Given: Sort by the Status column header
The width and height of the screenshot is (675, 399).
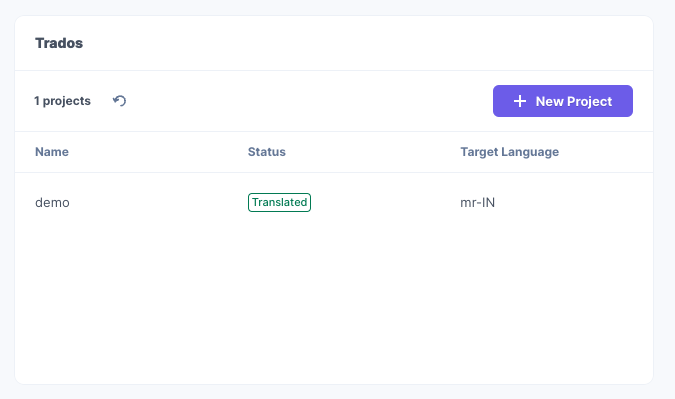Looking at the screenshot, I should point(266,152).
